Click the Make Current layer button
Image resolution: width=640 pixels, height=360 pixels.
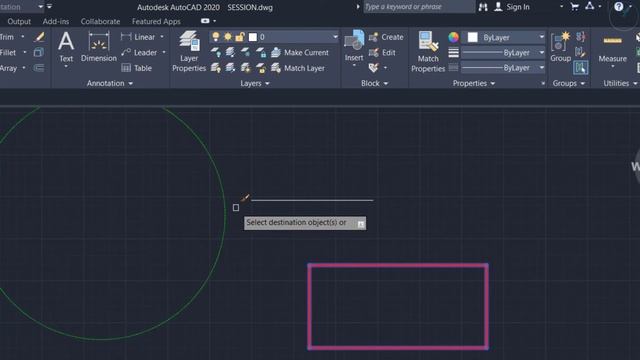(x=300, y=53)
